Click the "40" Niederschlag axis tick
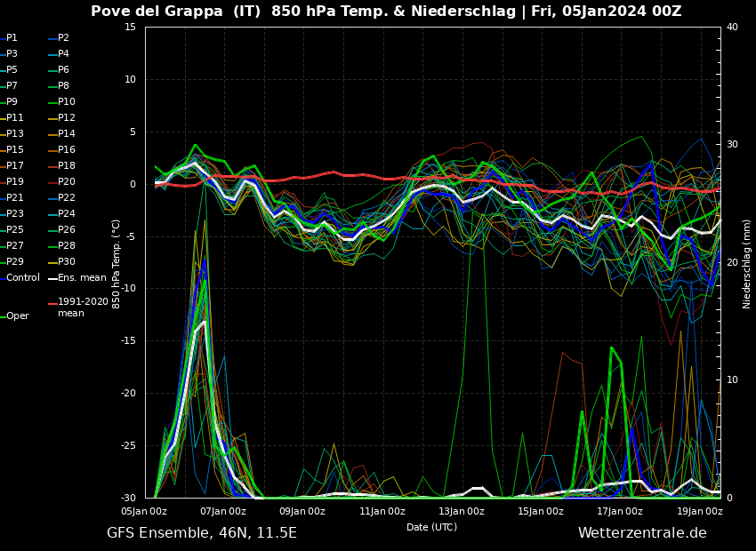Viewport: 756px width, 551px height. pos(732,27)
